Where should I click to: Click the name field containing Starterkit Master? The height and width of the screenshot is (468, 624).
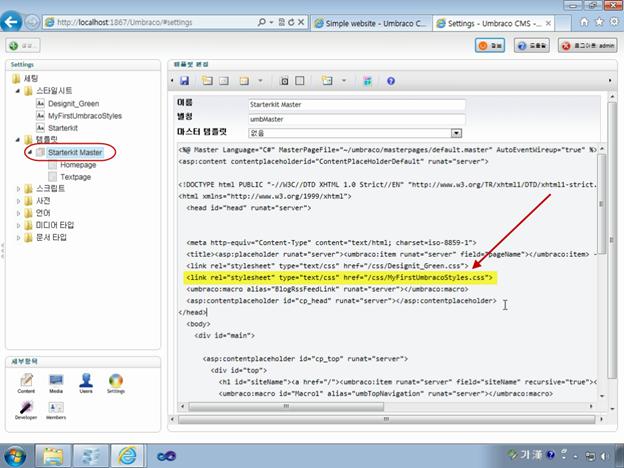pos(357,105)
